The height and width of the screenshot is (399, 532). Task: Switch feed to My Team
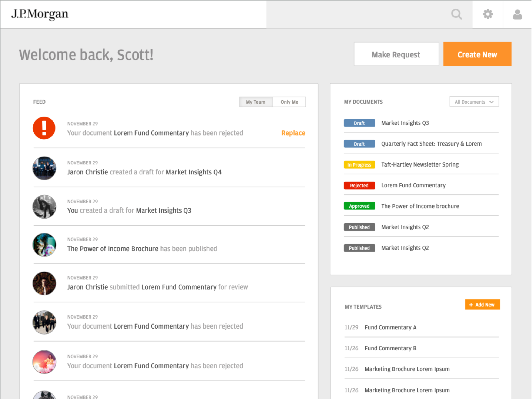point(256,102)
